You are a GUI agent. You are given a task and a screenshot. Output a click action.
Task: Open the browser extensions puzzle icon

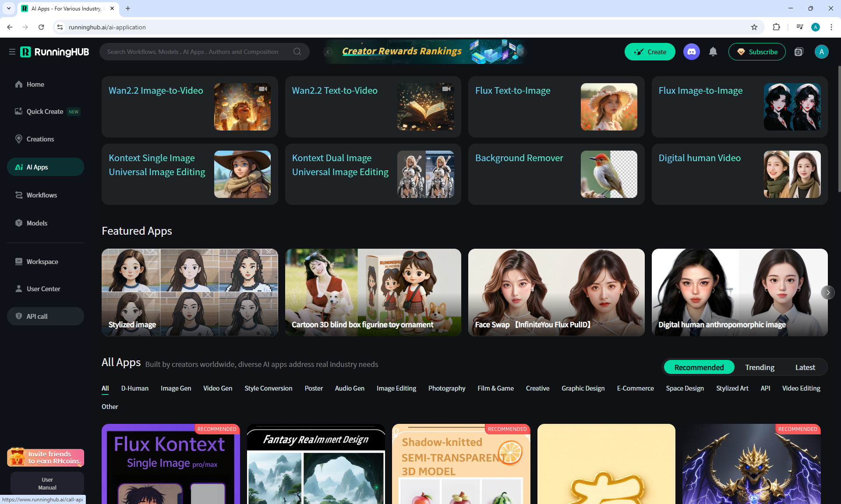pos(776,27)
